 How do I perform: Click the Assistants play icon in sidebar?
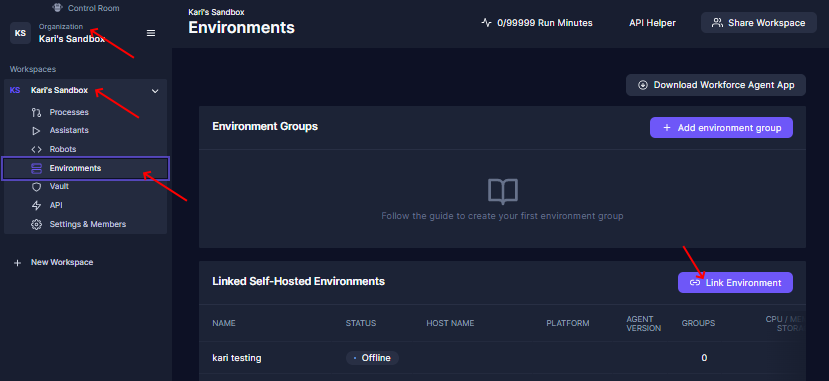36,131
